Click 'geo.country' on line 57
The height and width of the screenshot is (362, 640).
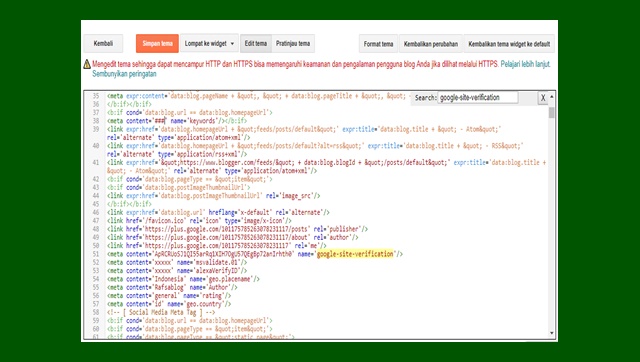[x=203, y=304]
